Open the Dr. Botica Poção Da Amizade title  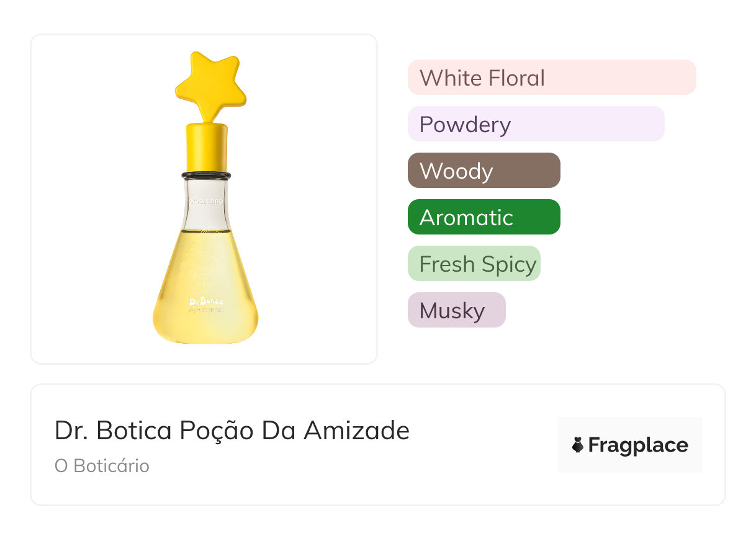click(x=232, y=431)
